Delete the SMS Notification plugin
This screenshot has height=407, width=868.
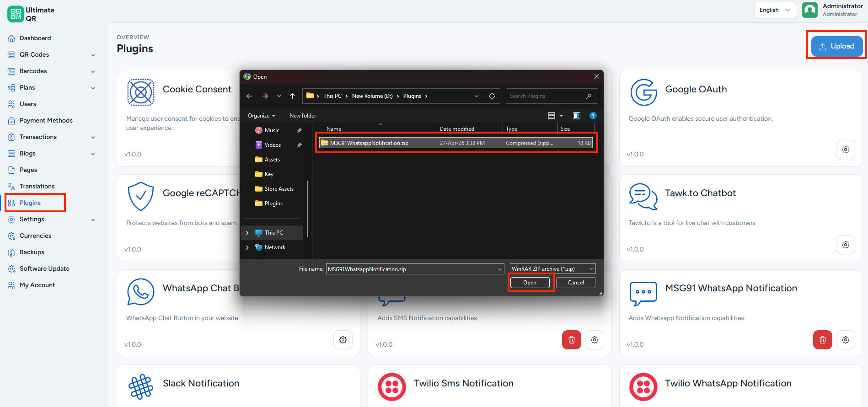571,340
